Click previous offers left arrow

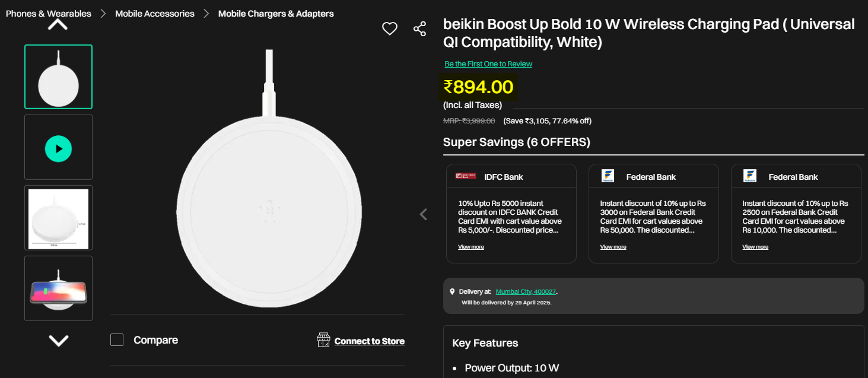pos(423,214)
